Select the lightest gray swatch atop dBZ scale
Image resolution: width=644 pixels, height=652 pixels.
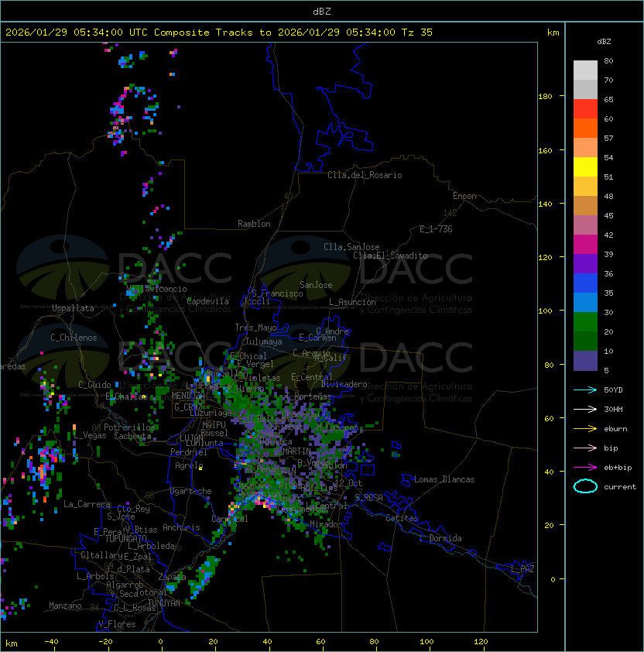tap(585, 70)
